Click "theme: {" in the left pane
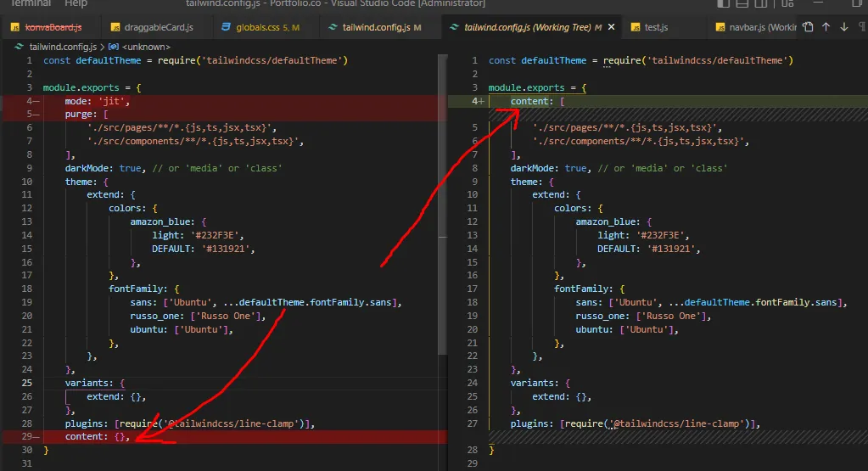This screenshot has height=471, width=868. click(x=87, y=182)
